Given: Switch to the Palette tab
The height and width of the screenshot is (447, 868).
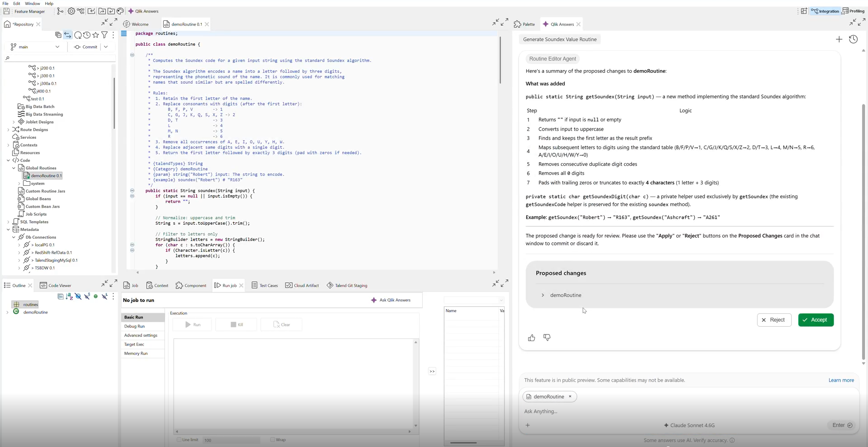Looking at the screenshot, I should point(524,24).
